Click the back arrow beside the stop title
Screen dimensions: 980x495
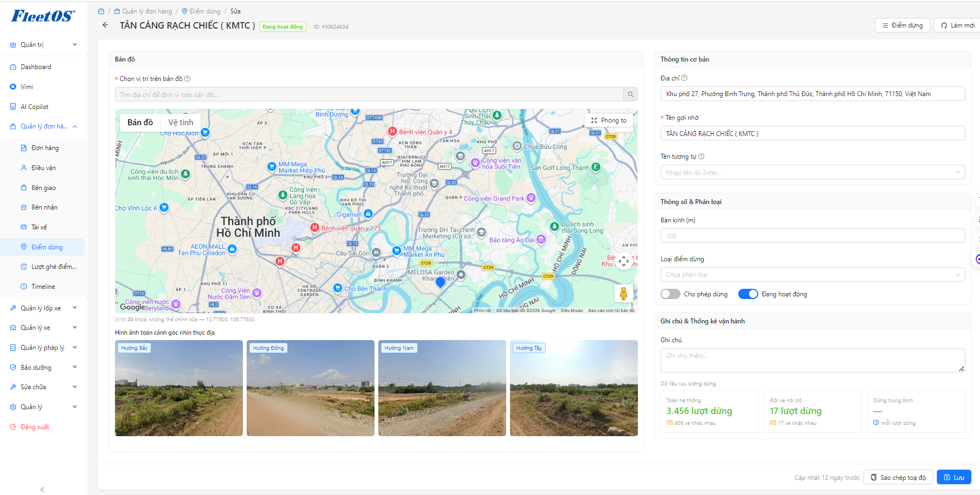pos(105,25)
